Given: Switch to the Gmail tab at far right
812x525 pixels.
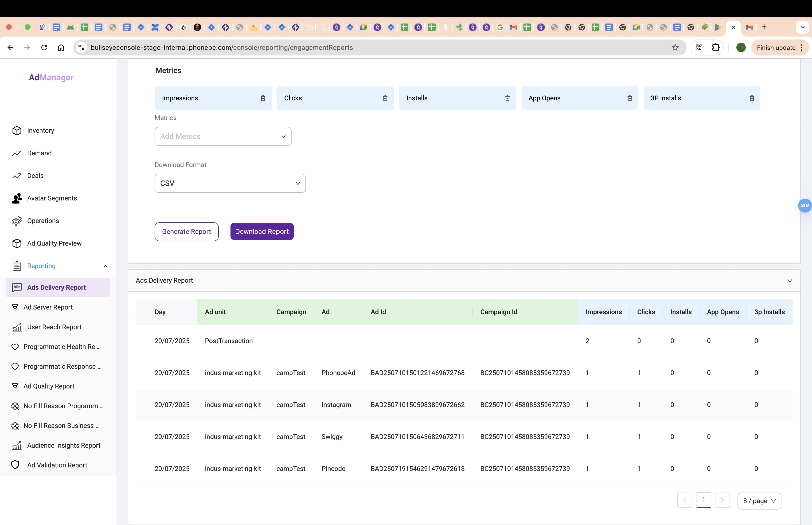Looking at the screenshot, I should click(749, 27).
